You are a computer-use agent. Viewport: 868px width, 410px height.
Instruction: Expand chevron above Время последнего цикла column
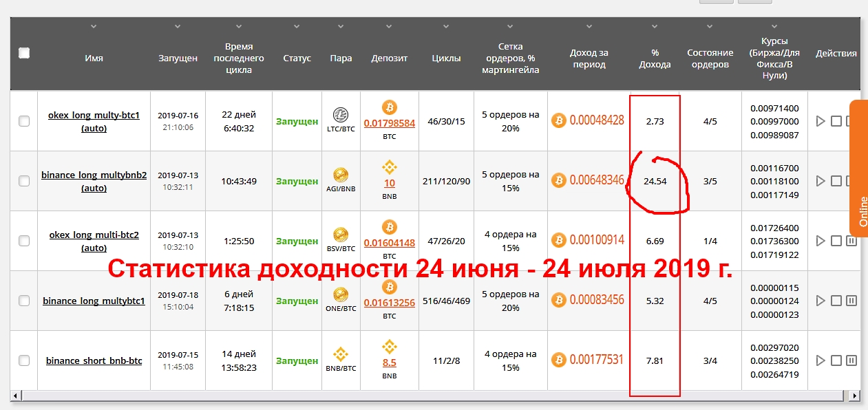(239, 27)
